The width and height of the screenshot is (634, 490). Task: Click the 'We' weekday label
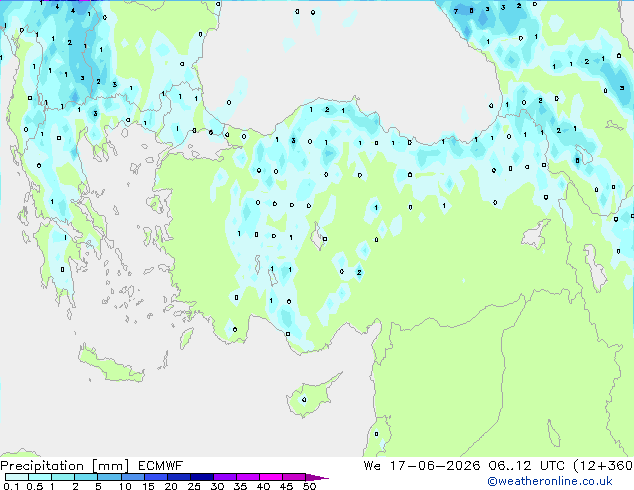coord(372,466)
